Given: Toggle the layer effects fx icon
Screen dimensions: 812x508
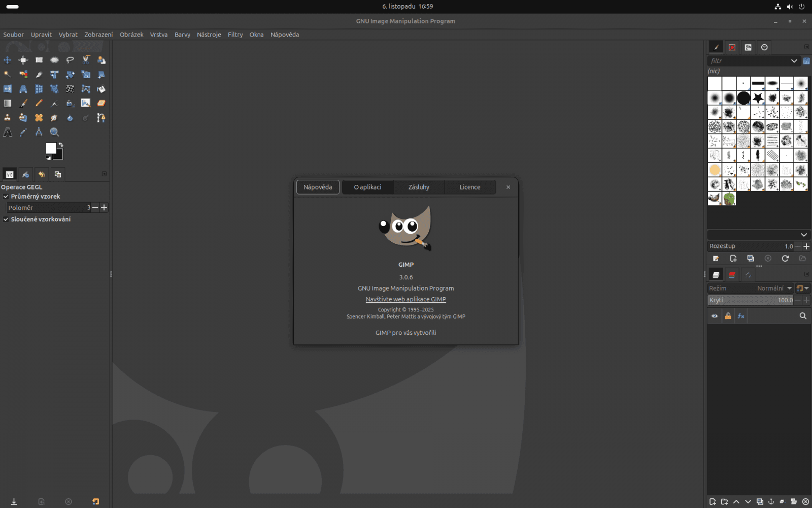Looking at the screenshot, I should pos(741,316).
